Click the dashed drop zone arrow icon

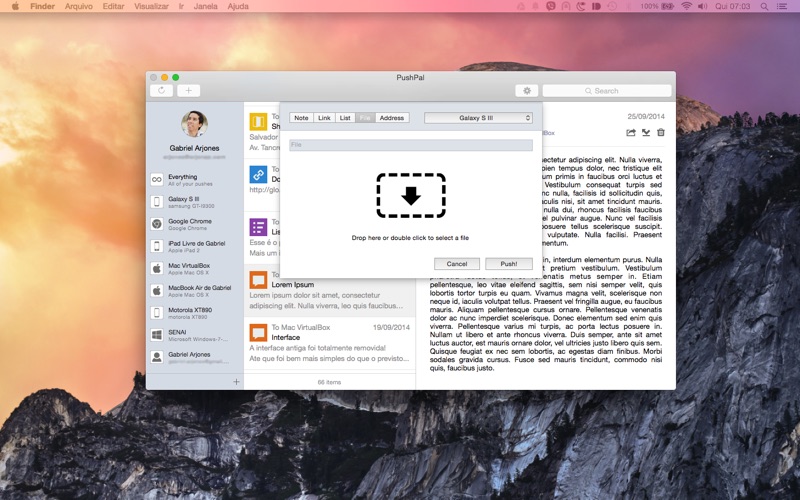[x=411, y=195]
